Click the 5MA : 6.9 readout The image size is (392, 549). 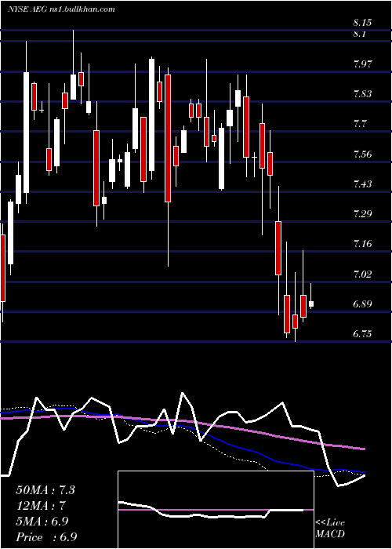coord(42,522)
